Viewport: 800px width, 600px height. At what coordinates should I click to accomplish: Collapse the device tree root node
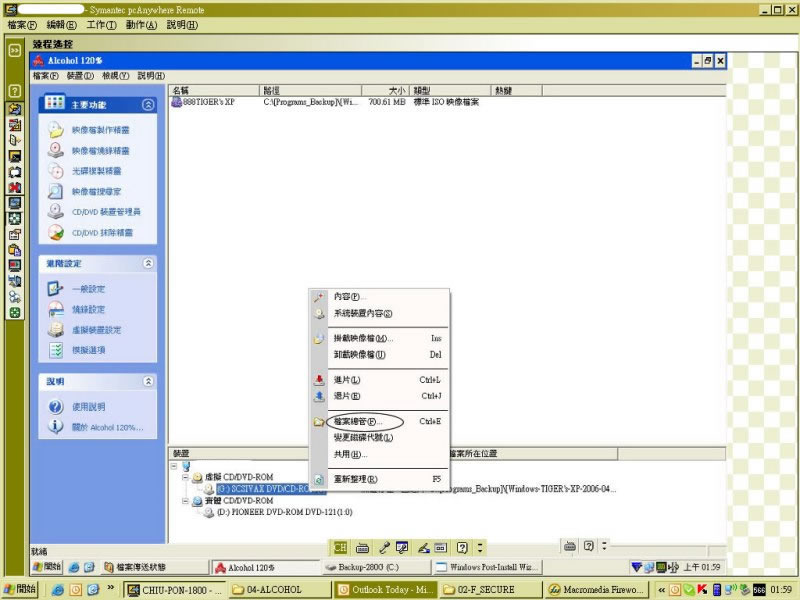tap(174, 466)
